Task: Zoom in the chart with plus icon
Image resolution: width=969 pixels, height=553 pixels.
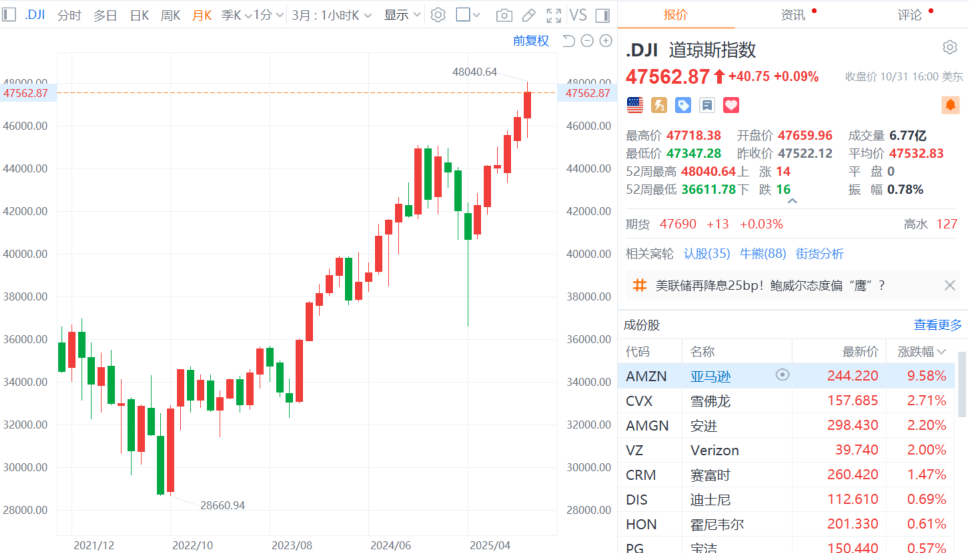Action: point(606,41)
